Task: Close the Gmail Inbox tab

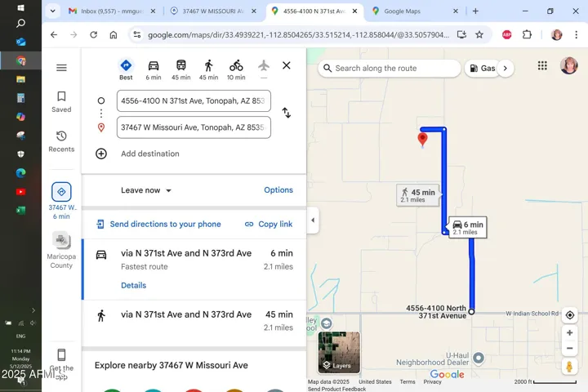Action: [x=153, y=11]
